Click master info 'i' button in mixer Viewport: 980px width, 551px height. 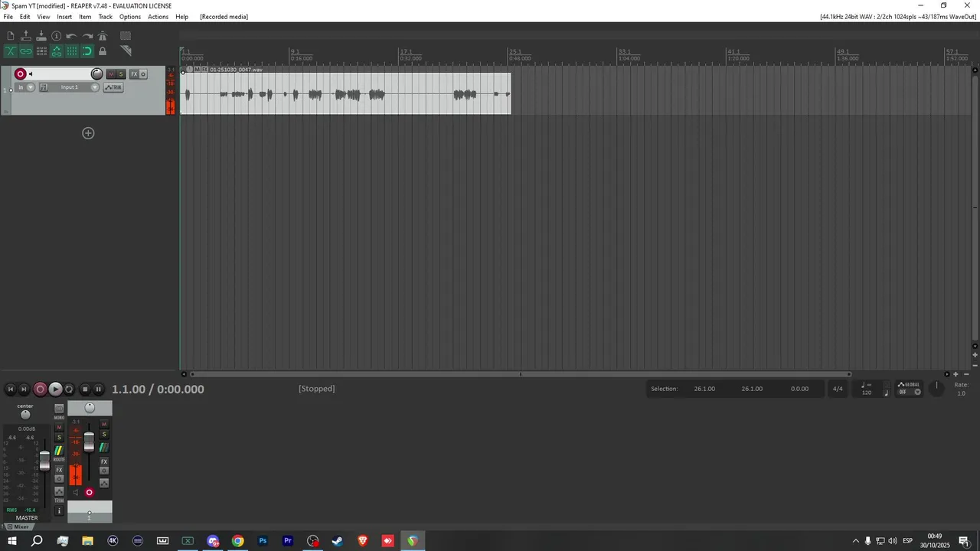(x=59, y=510)
